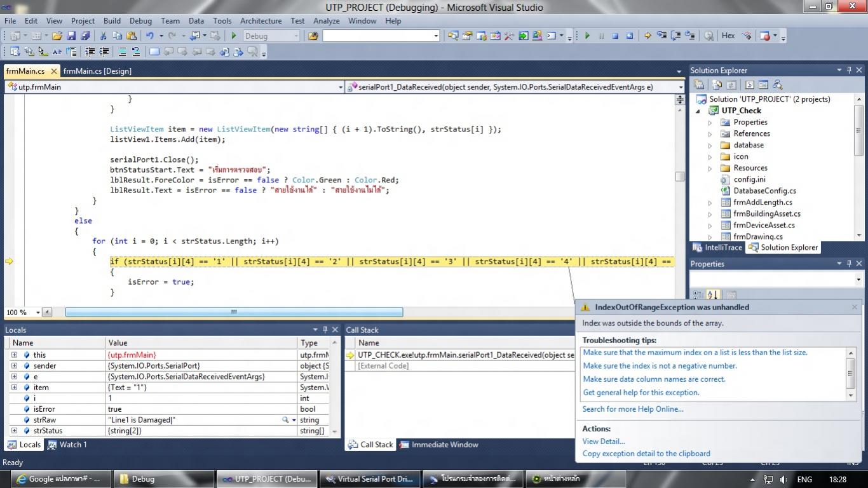Open File with the folder toolbar icon
Viewport: 868px width, 488px height.
click(x=57, y=36)
